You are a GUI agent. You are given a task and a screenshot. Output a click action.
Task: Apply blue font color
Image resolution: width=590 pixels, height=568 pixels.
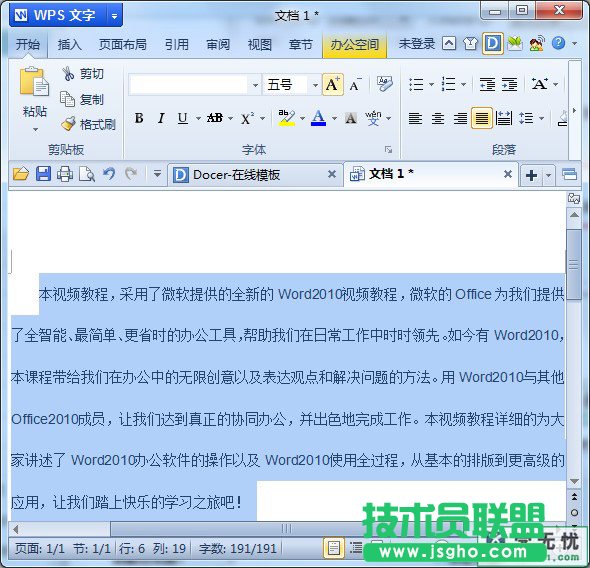[318, 118]
